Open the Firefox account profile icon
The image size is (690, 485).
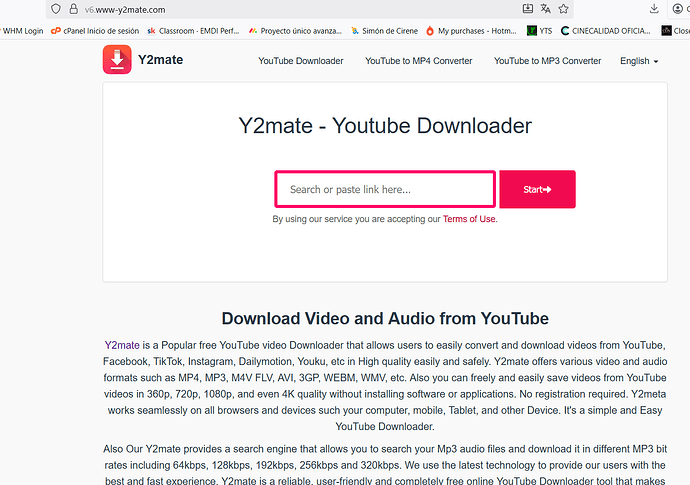tap(680, 9)
